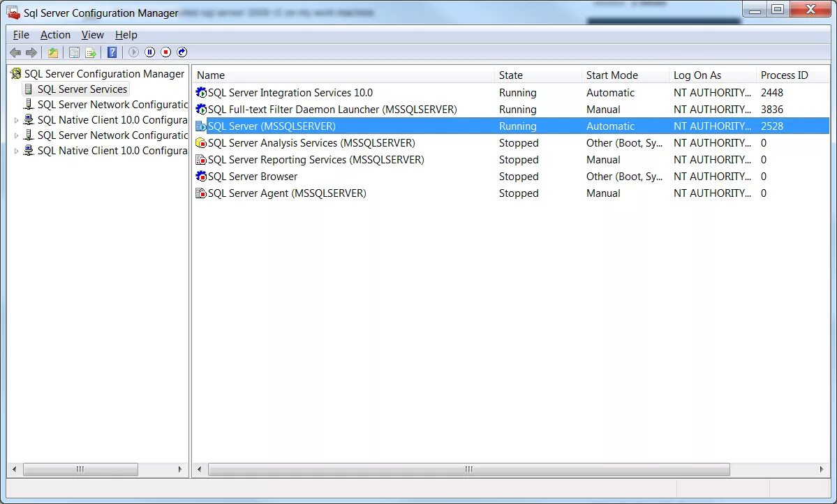Screen dimensions: 837x504
Task: Open Help via blue question mark icon
Action: (x=112, y=52)
